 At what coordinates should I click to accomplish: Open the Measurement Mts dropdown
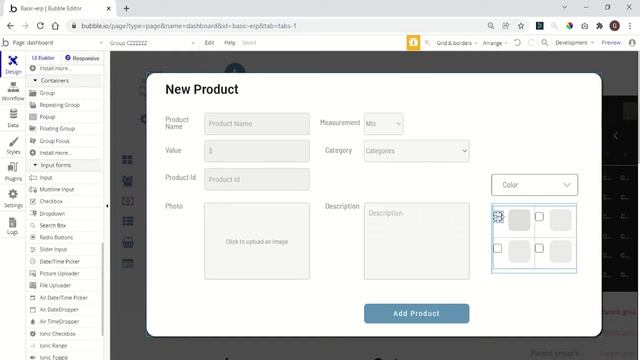[x=384, y=124]
